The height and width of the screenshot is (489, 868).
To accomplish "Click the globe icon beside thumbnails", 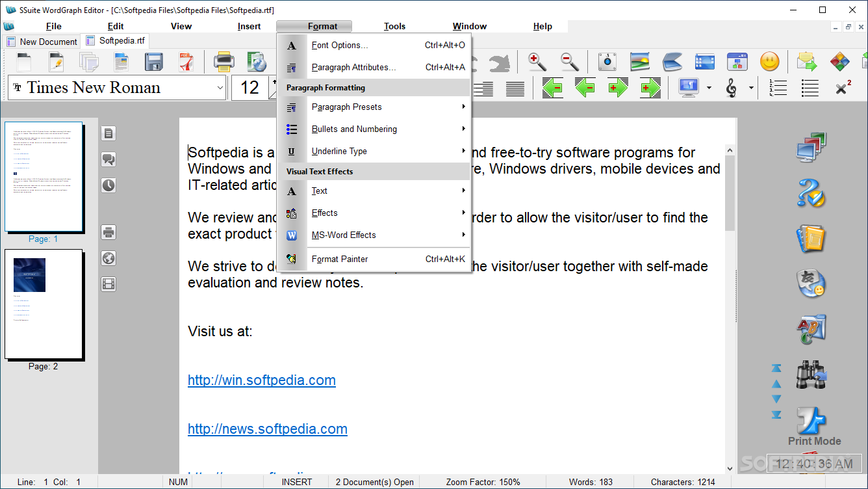I will click(x=108, y=258).
